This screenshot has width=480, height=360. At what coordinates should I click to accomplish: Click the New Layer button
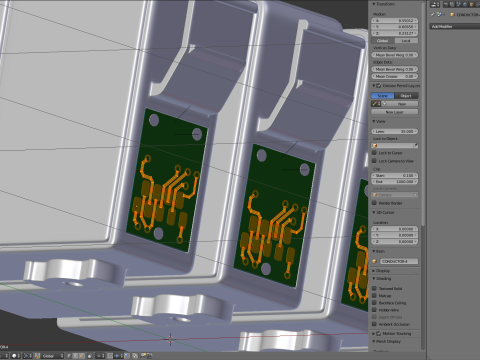[395, 112]
